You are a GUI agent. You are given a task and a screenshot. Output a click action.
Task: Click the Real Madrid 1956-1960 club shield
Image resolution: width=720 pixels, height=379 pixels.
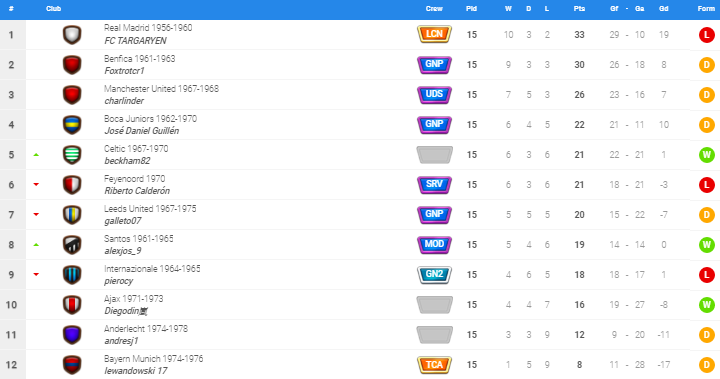tap(72, 35)
